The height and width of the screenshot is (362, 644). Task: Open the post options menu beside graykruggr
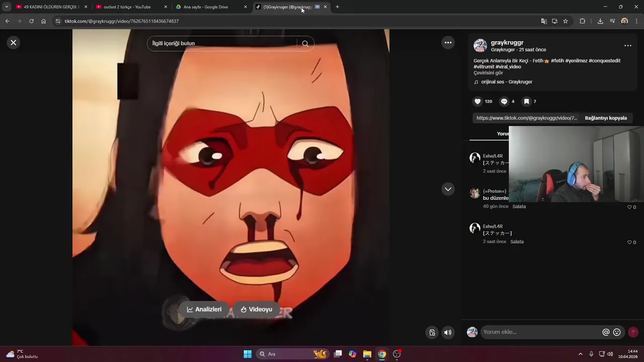point(627,46)
